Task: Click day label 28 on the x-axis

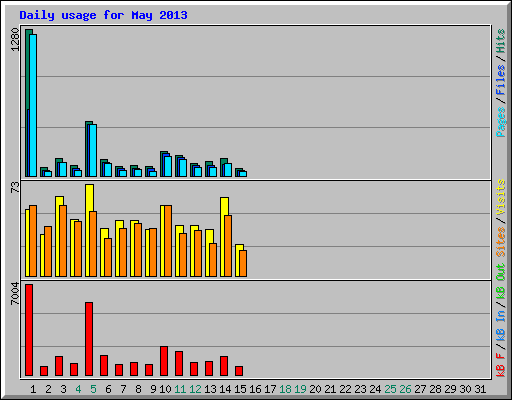Action: coord(435,389)
